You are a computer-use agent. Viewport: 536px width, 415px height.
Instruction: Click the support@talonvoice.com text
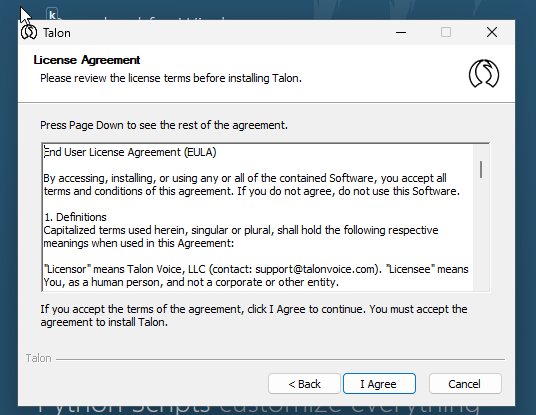(x=316, y=269)
